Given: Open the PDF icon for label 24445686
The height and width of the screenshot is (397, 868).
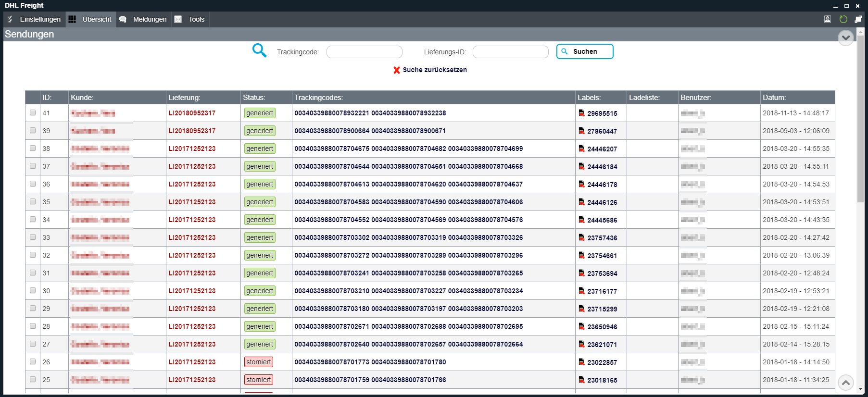Looking at the screenshot, I should pyautogui.click(x=581, y=220).
